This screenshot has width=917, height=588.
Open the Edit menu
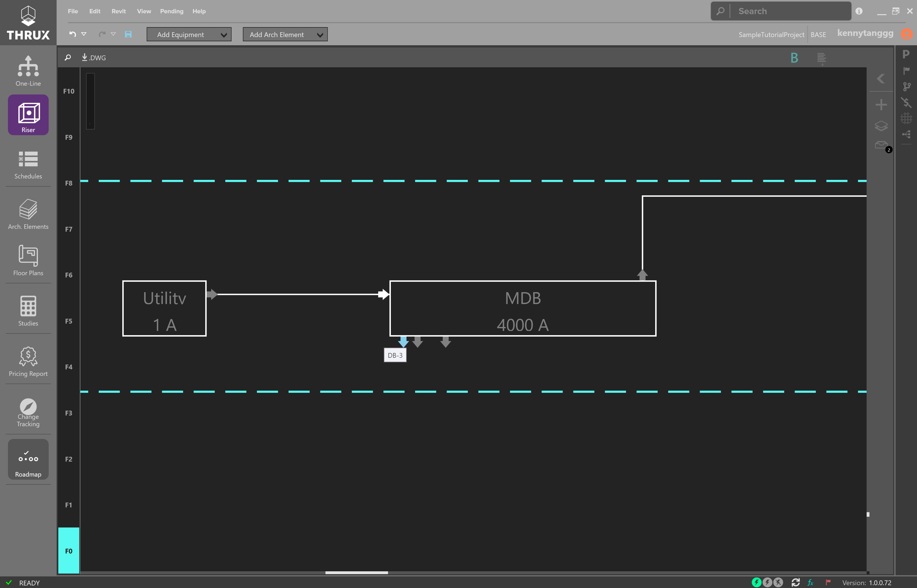(x=95, y=11)
